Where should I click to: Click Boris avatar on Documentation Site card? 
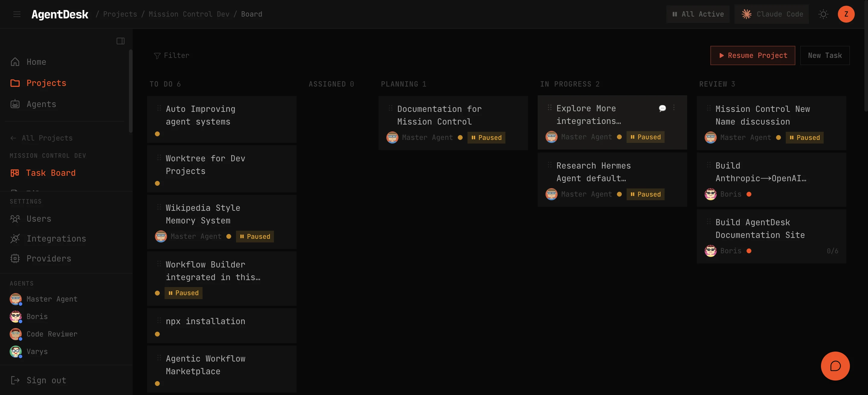point(711,251)
